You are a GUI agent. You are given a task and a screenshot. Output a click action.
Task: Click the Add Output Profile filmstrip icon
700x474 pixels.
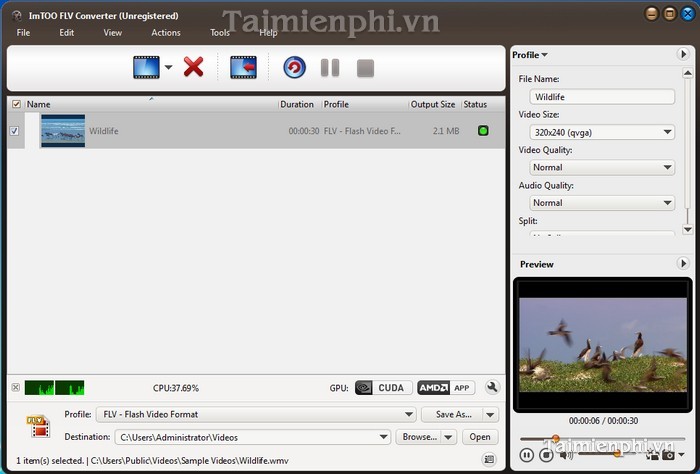point(243,67)
